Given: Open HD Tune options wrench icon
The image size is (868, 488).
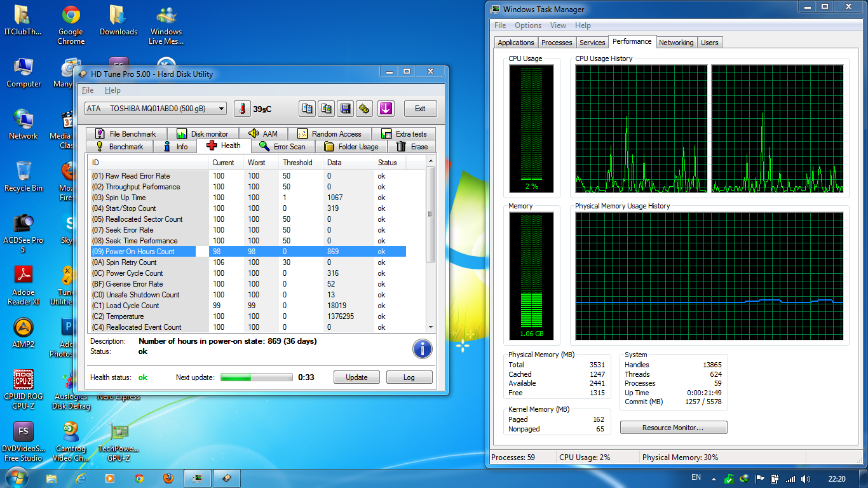Looking at the screenshot, I should click(x=364, y=109).
